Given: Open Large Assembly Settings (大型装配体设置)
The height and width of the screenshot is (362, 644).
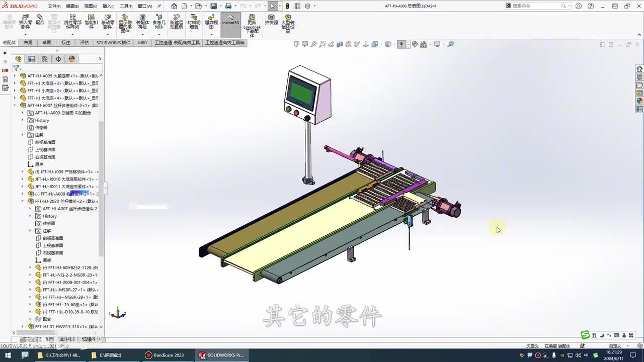Looking at the screenshot, I should (x=288, y=24).
